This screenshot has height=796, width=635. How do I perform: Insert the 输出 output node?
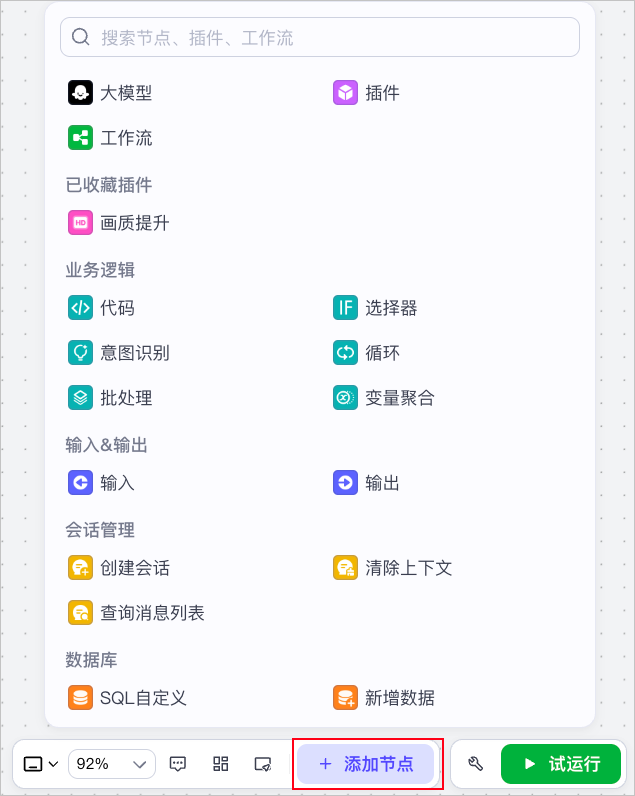[366, 483]
